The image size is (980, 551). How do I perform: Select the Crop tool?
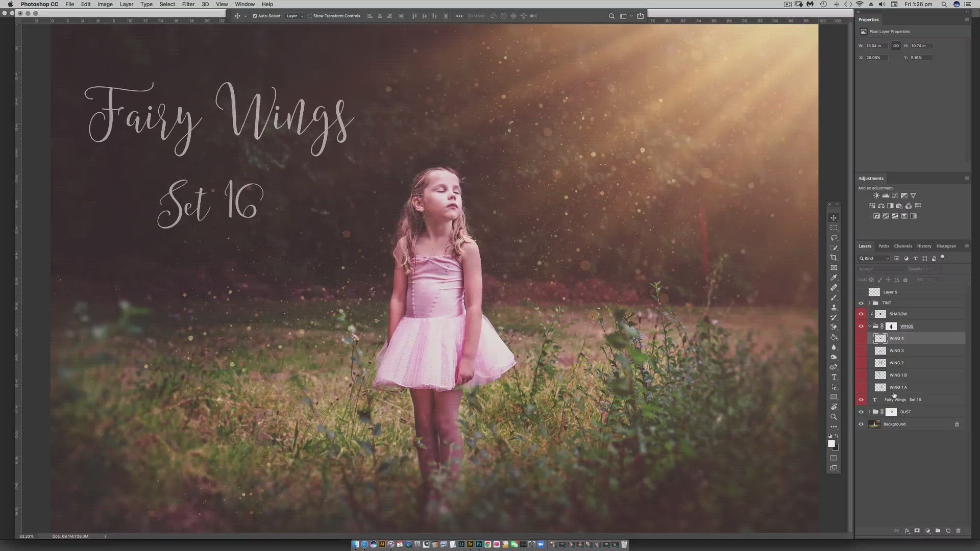click(834, 258)
